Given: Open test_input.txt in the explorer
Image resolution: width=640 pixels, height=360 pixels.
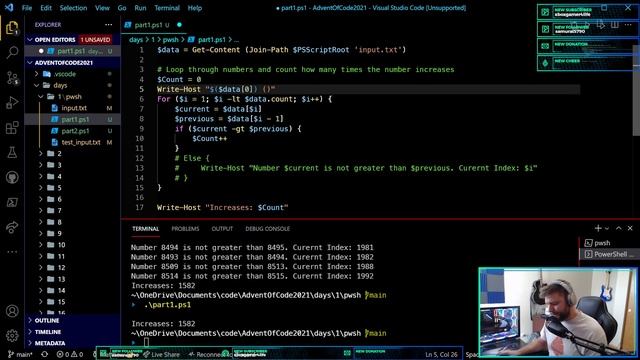Looking at the screenshot, I should [x=73, y=142].
